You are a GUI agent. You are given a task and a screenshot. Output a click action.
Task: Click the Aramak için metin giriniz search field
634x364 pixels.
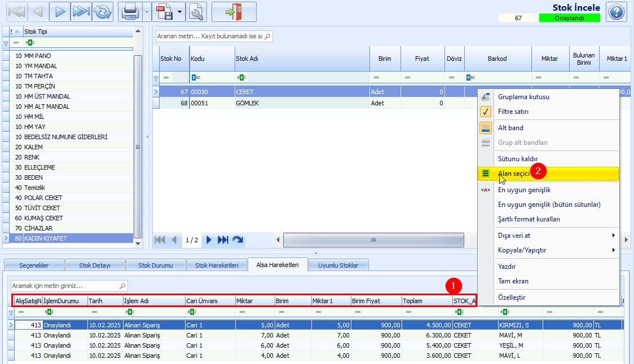69,286
